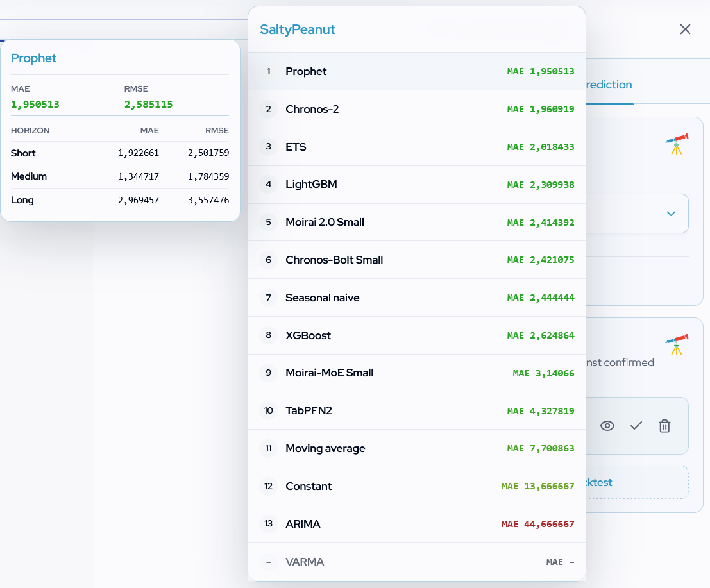Select the Prophet model row
Image resolution: width=710 pixels, height=588 pixels.
417,72
